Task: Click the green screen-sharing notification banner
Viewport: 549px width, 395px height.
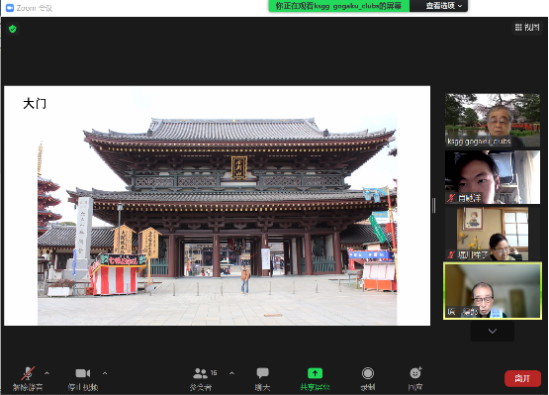Action: 339,6
